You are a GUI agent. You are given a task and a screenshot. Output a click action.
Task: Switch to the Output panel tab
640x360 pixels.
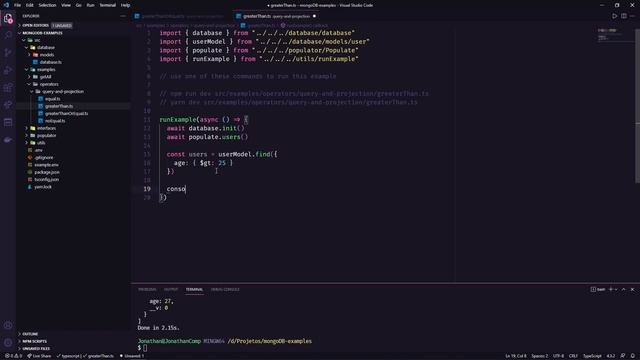tap(171, 289)
